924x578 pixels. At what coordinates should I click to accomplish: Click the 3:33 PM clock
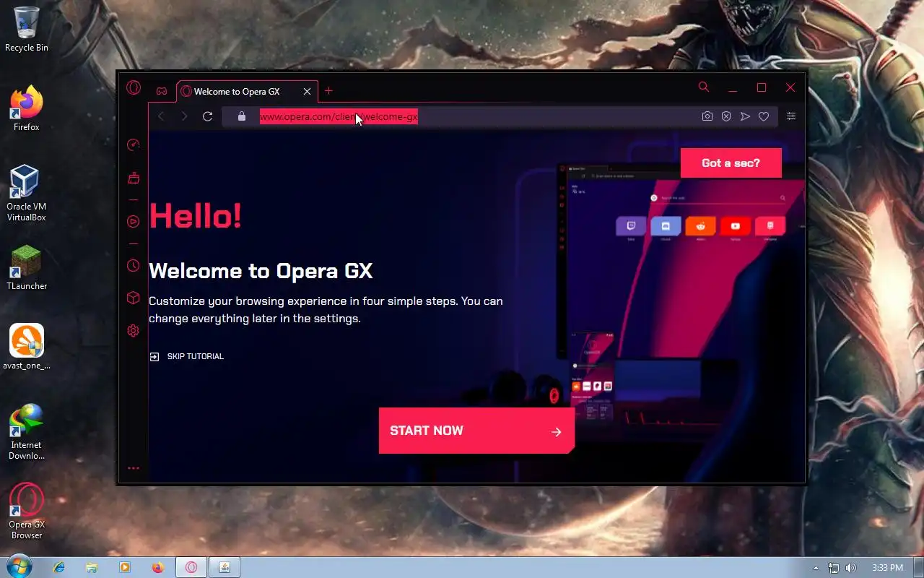(x=887, y=568)
